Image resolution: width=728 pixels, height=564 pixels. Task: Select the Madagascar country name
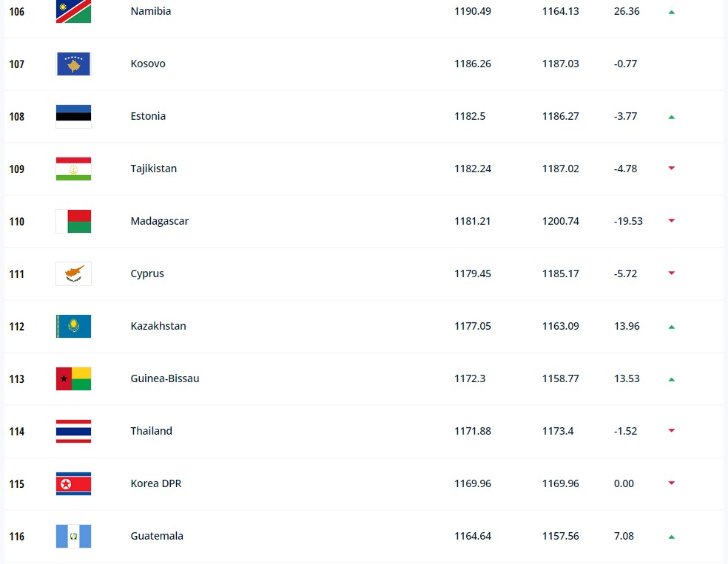(x=160, y=221)
